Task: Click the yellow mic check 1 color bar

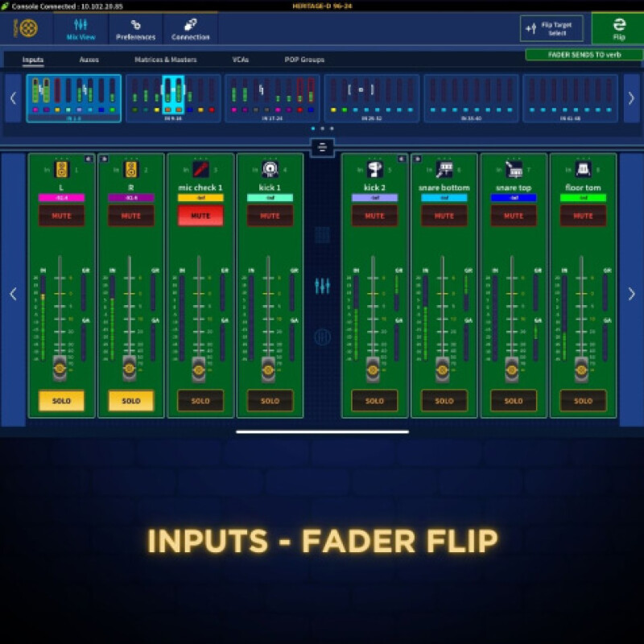Action: [x=200, y=197]
